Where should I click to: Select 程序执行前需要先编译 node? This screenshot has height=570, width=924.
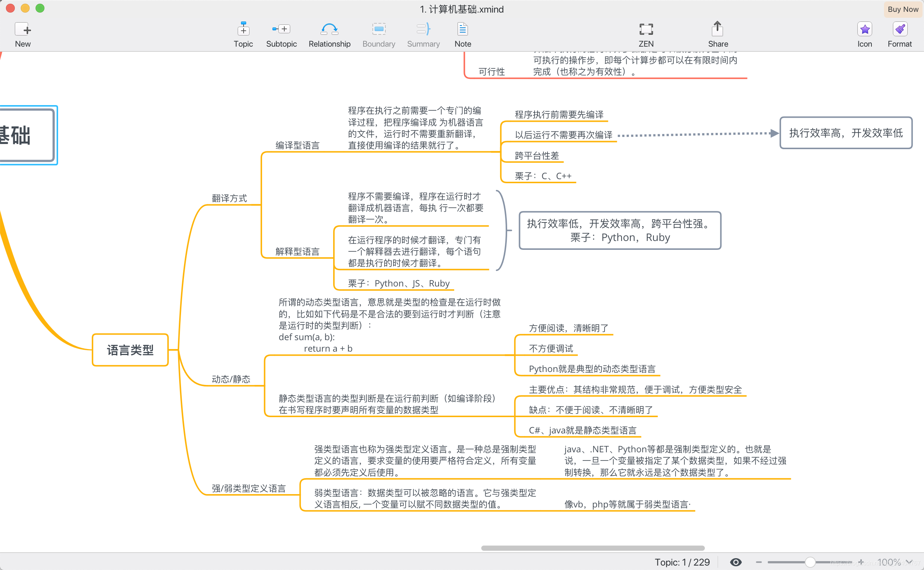[559, 115]
